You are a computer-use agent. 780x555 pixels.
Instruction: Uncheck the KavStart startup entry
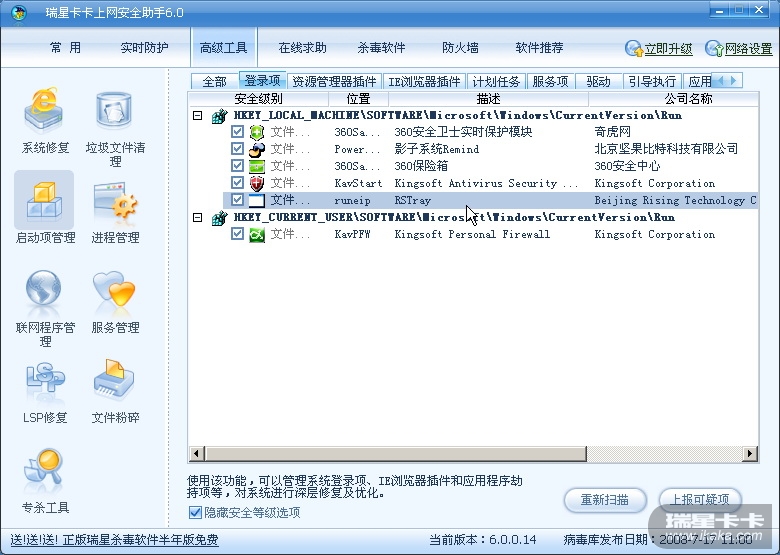[x=237, y=183]
